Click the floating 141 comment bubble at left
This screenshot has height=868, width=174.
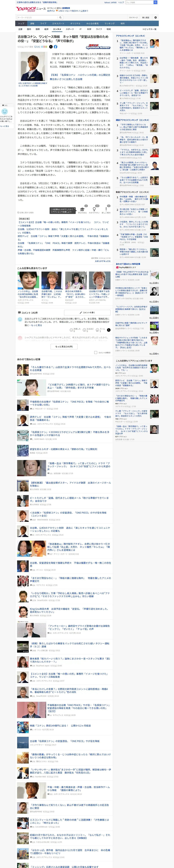coord(5,105)
